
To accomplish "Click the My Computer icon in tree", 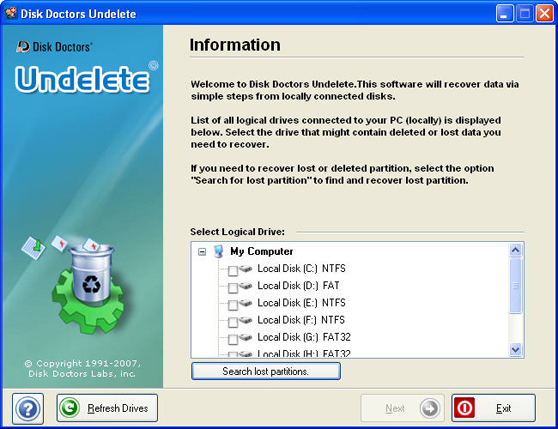I will click(219, 251).
